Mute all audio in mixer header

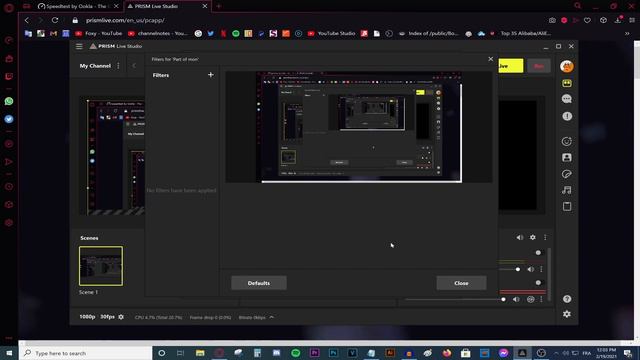520,237
